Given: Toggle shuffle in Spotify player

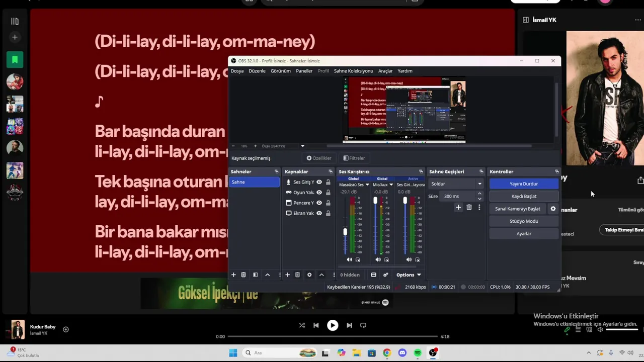Looking at the screenshot, I should tap(302, 325).
